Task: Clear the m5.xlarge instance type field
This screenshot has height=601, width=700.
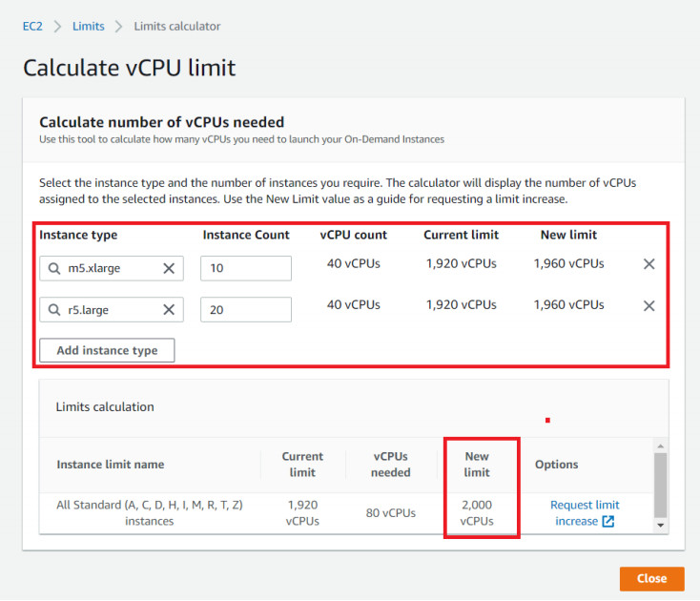Action: 169,268
